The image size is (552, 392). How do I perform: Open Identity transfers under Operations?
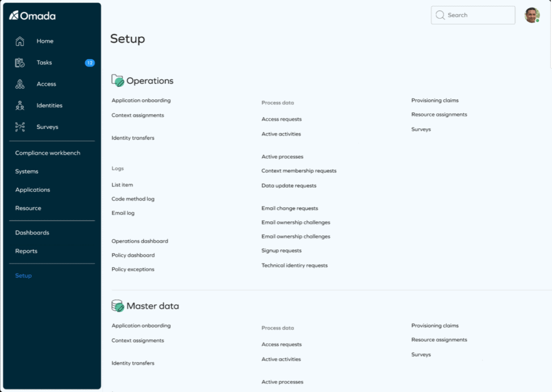pos(133,137)
